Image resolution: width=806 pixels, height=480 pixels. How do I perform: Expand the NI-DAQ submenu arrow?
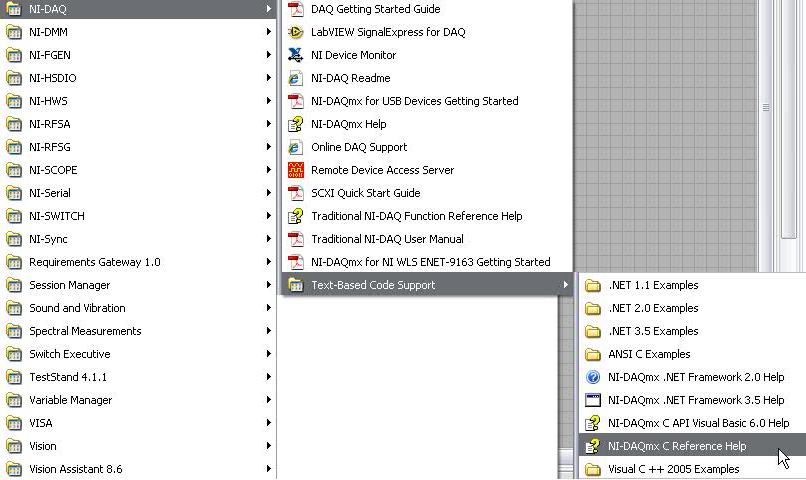[268, 9]
